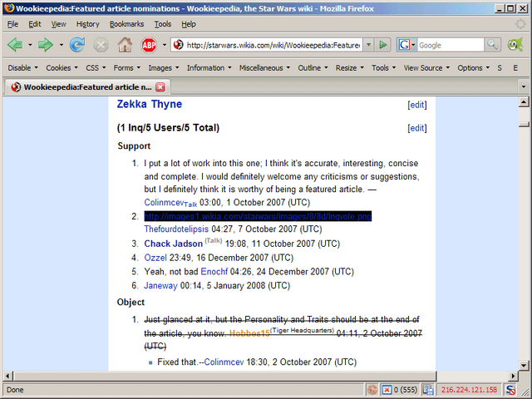Close the Wookieepedia tab with red X
This screenshot has width=532, height=399.
160,87
